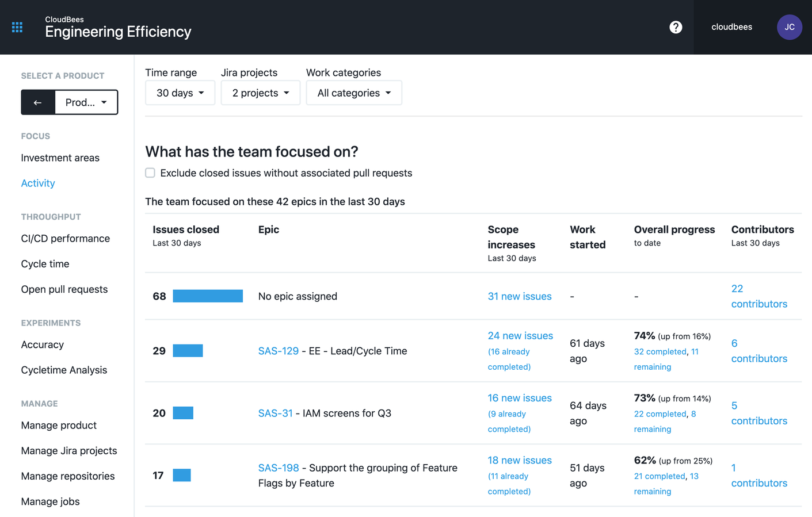Open the 31 new issues link
Screen dimensions: 812x517
click(520, 296)
